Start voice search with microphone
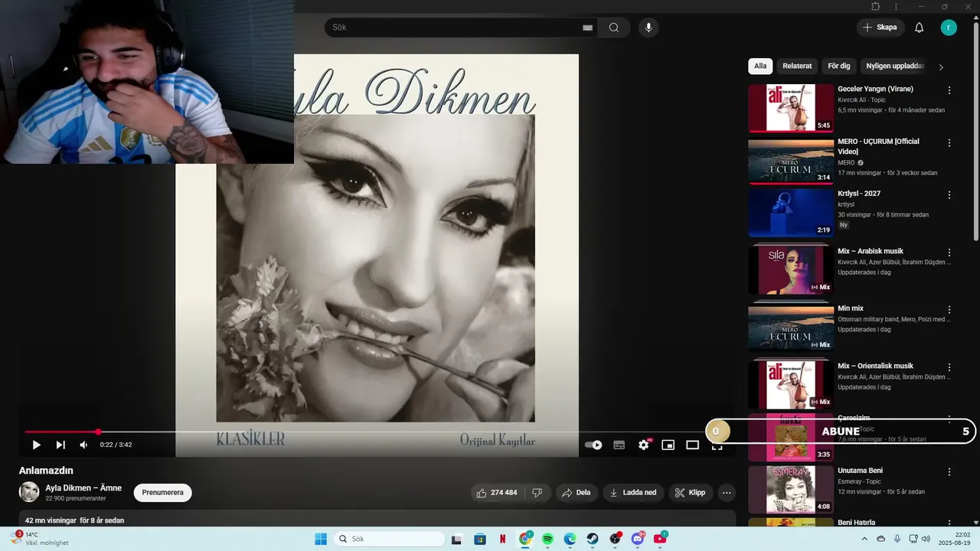The image size is (980, 551). point(648,28)
